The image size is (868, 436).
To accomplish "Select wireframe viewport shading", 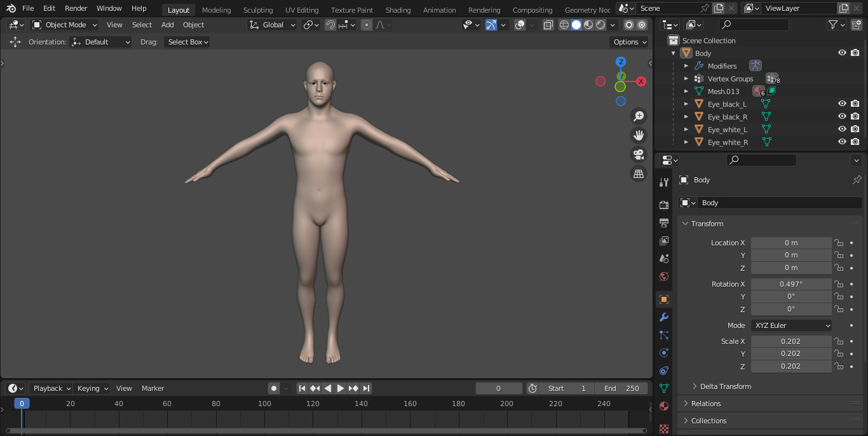I will (x=564, y=25).
